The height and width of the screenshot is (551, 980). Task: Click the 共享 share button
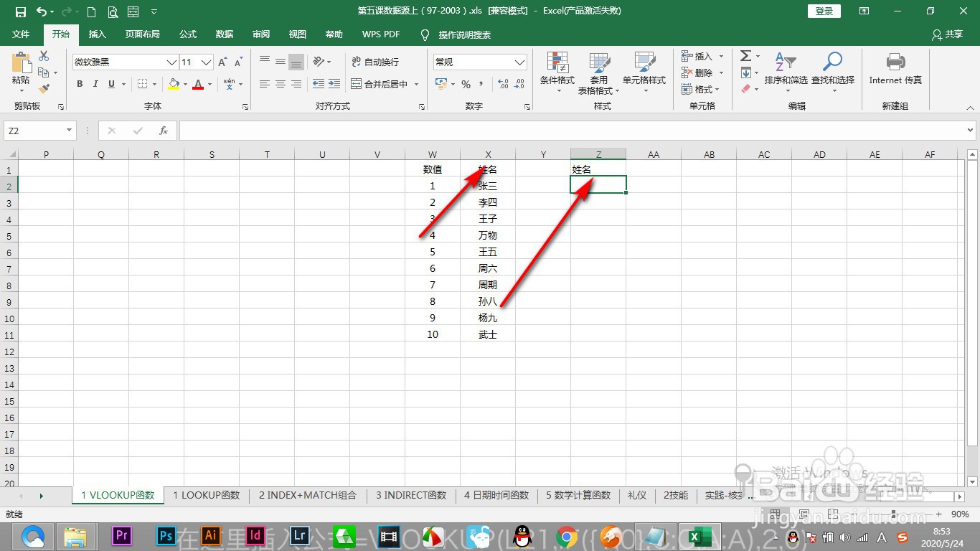947,34
